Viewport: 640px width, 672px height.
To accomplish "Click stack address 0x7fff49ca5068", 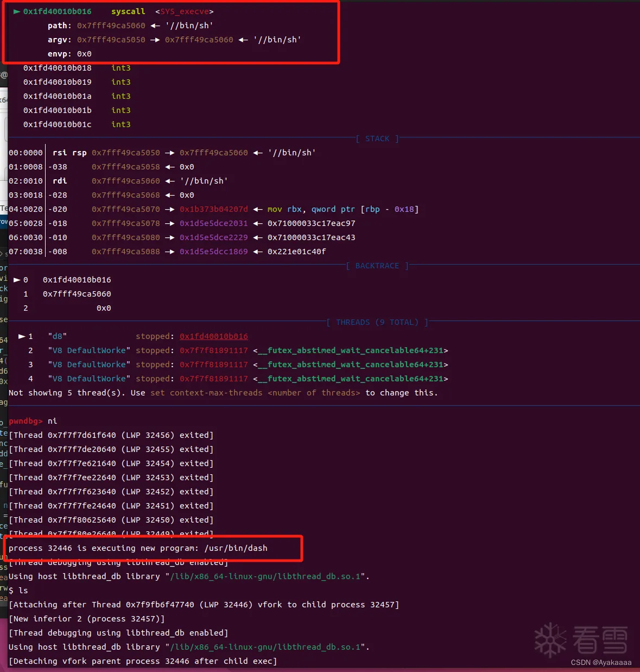I will pos(126,195).
